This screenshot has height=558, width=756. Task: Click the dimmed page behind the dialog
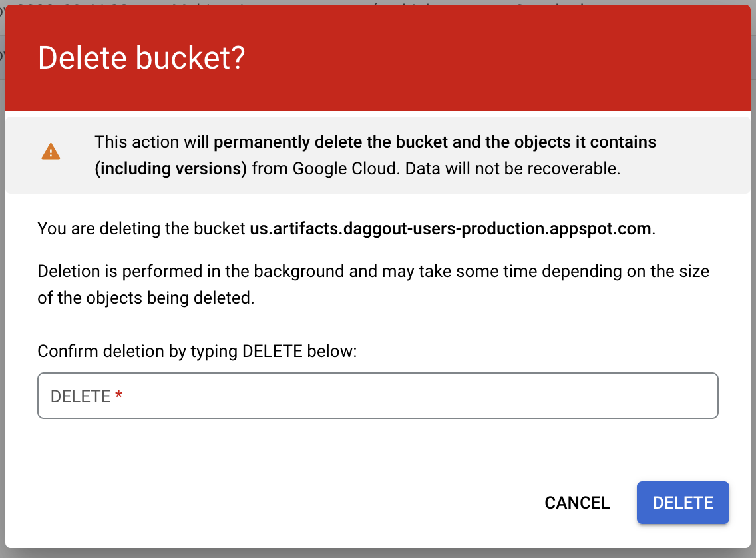2,266
